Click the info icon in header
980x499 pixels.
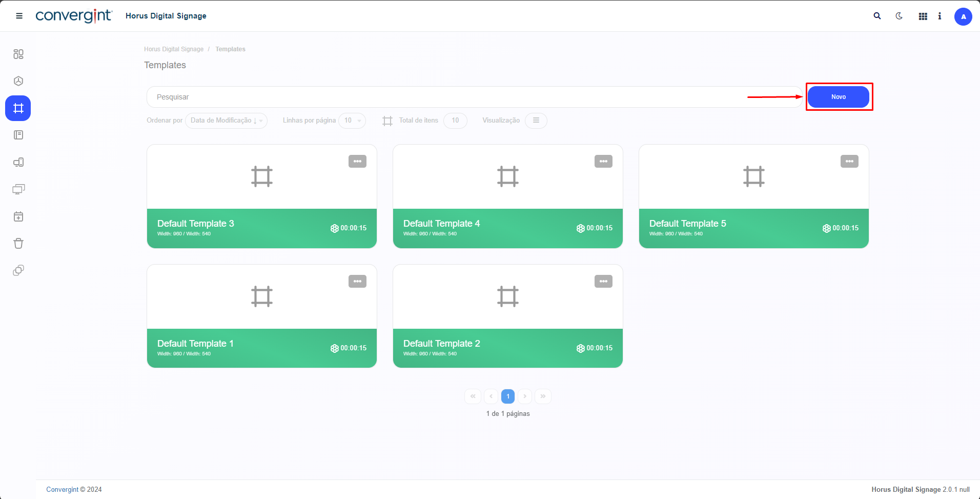(940, 16)
